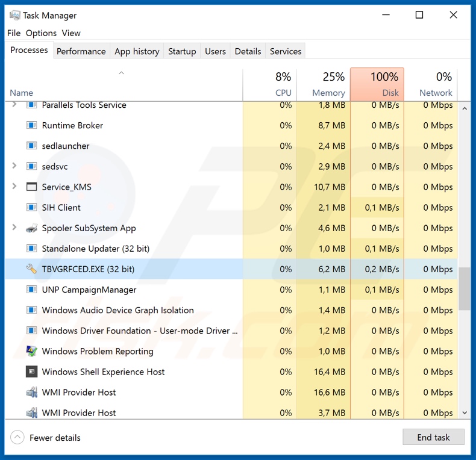Click the Fewer details label
The height and width of the screenshot is (460, 476).
(x=55, y=438)
